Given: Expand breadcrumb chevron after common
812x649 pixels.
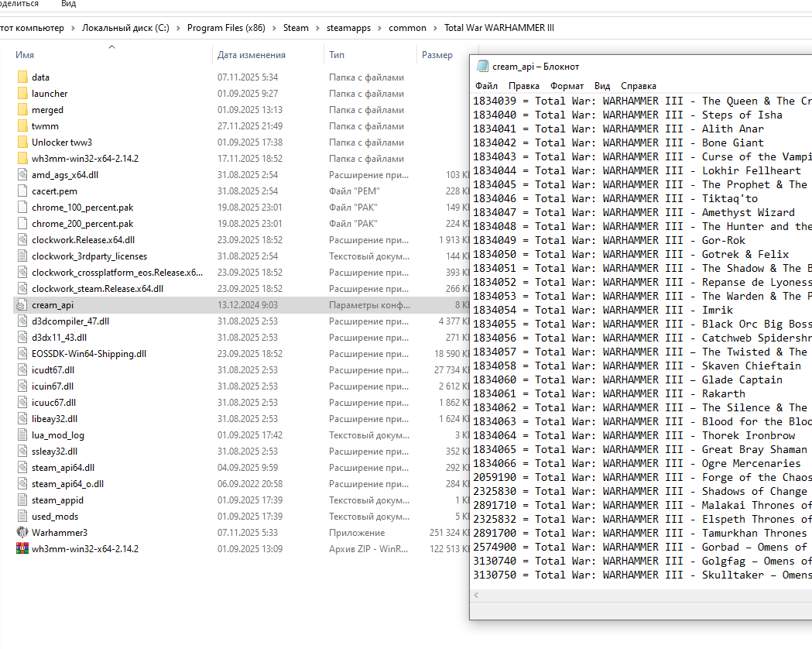Looking at the screenshot, I should 435,28.
